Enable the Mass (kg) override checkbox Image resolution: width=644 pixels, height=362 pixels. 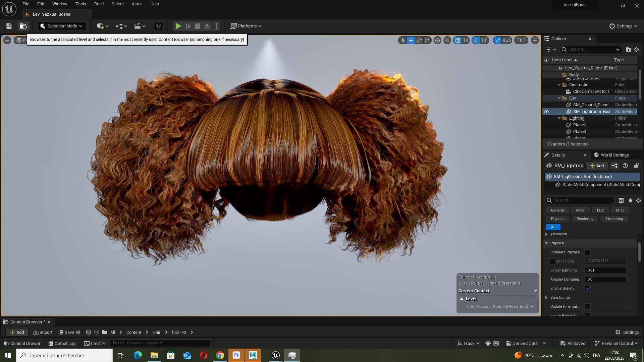(553, 261)
